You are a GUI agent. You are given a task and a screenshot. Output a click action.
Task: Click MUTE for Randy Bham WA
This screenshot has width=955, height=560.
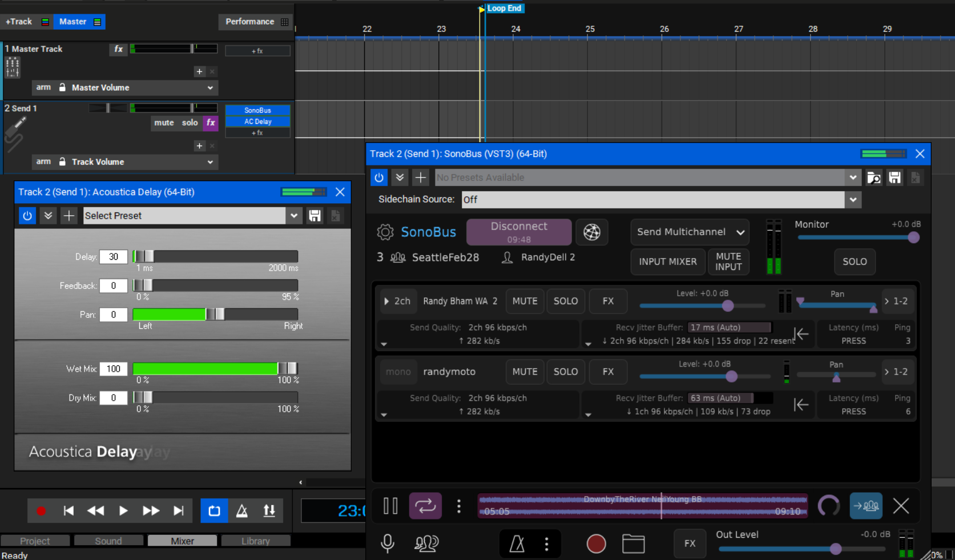coord(525,301)
